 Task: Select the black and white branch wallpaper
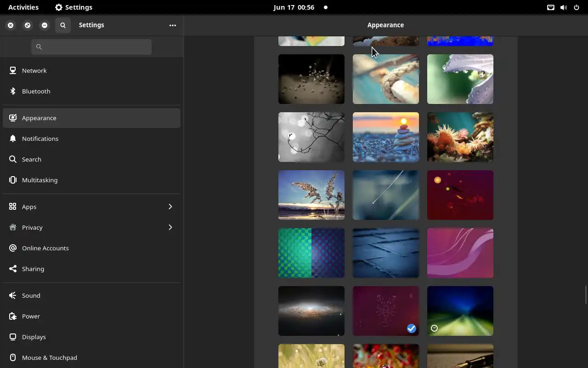coord(311,137)
